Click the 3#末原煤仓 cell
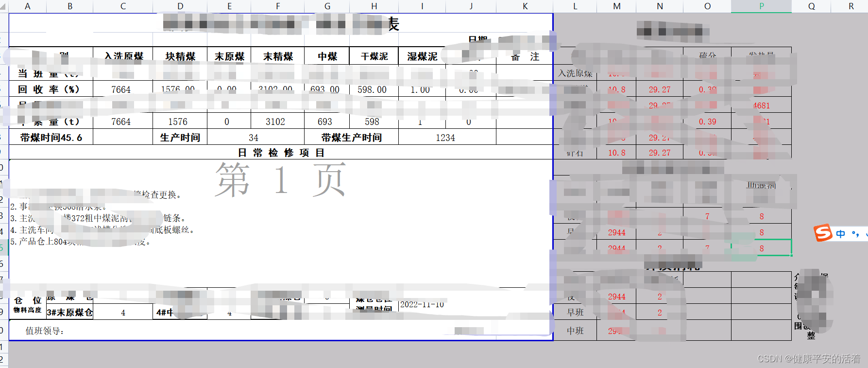The height and width of the screenshot is (368, 868). tap(69, 312)
